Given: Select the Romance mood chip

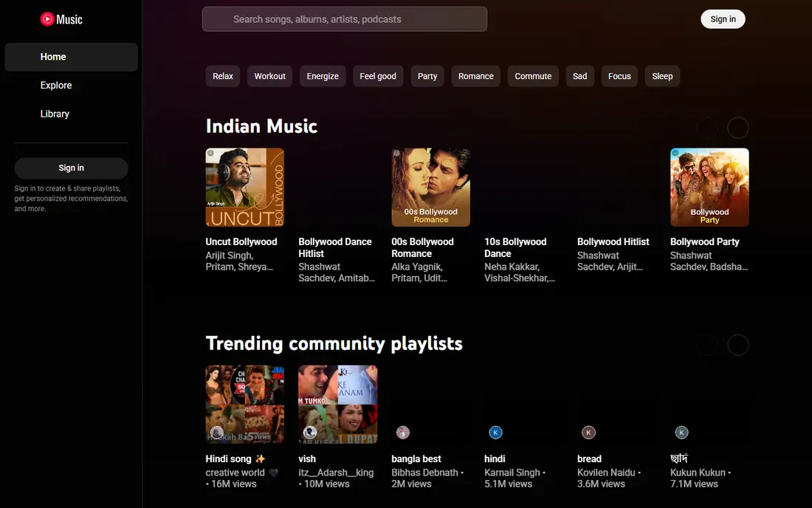Looking at the screenshot, I should click(x=476, y=76).
